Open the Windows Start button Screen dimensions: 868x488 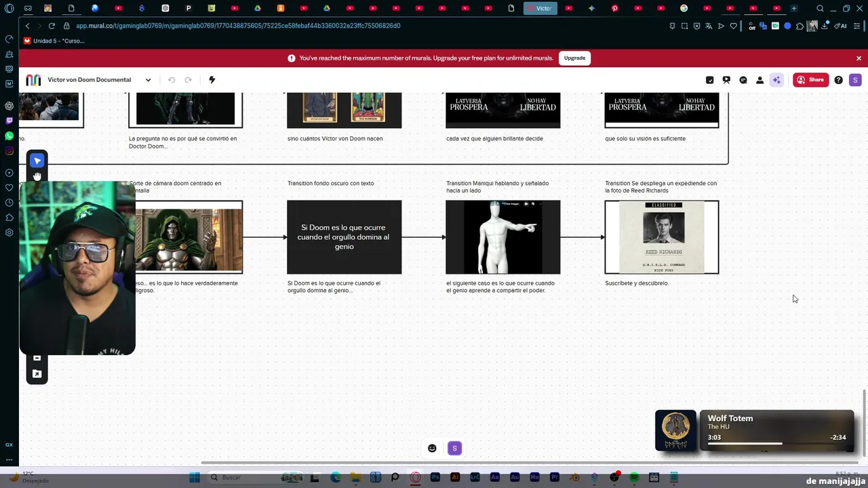point(195,477)
